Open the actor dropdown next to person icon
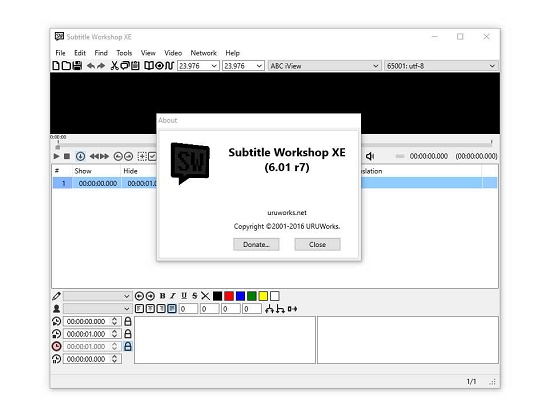550x413 pixels. click(x=97, y=309)
